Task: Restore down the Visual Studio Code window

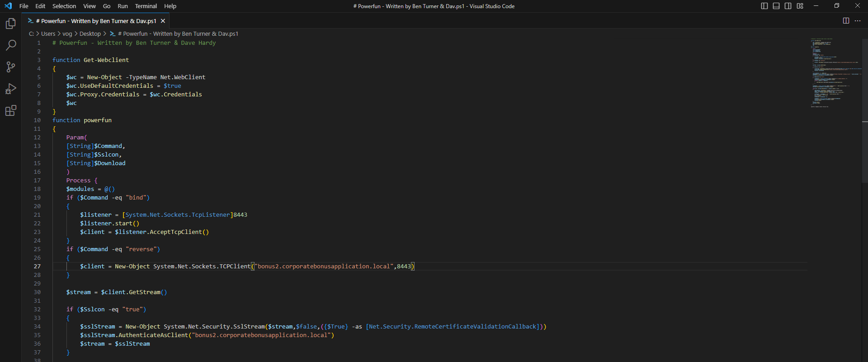Action: [x=837, y=6]
